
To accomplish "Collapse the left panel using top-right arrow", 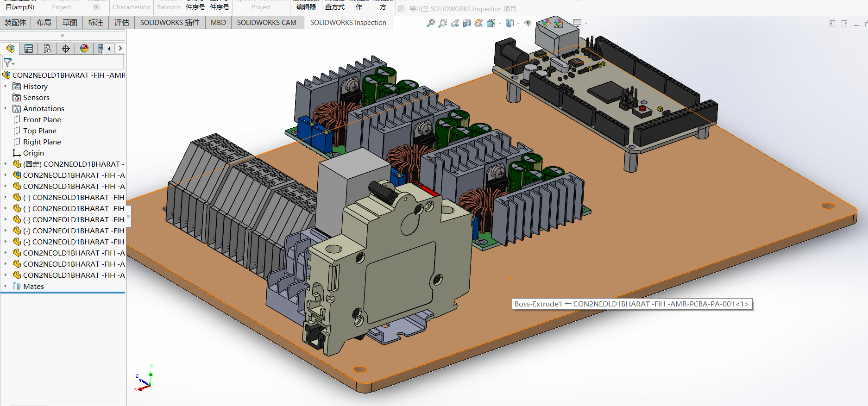I will click(x=832, y=23).
